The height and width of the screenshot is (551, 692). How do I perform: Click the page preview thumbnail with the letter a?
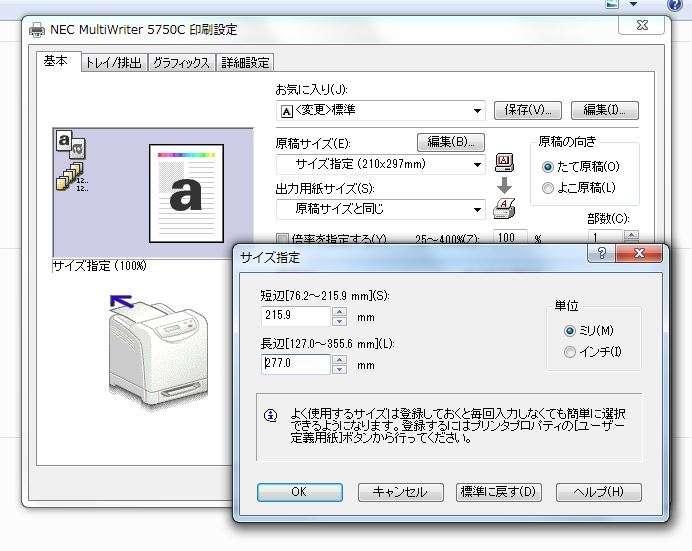(186, 193)
